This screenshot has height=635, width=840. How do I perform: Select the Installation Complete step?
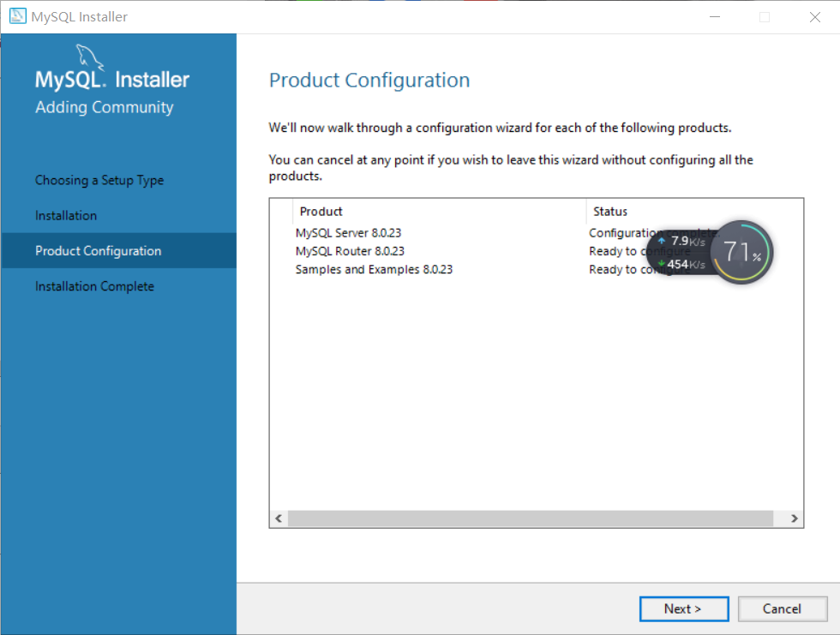pos(95,286)
